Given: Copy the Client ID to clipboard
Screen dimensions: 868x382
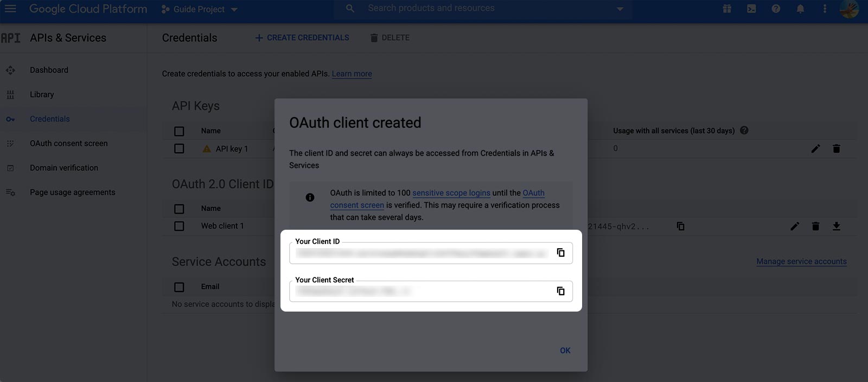Looking at the screenshot, I should point(560,252).
